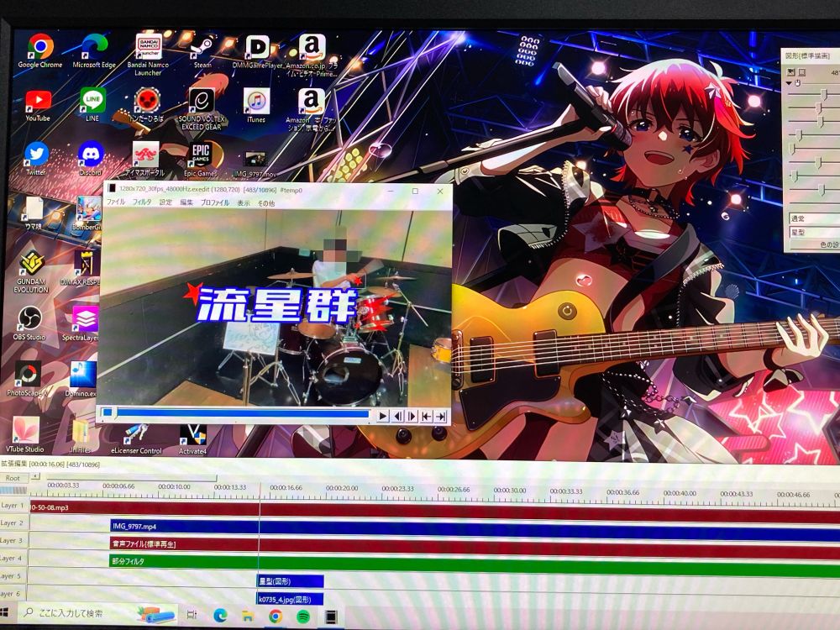This screenshot has height=630, width=840.
Task: Launch Epic Games desktop icon
Action: click(x=201, y=159)
